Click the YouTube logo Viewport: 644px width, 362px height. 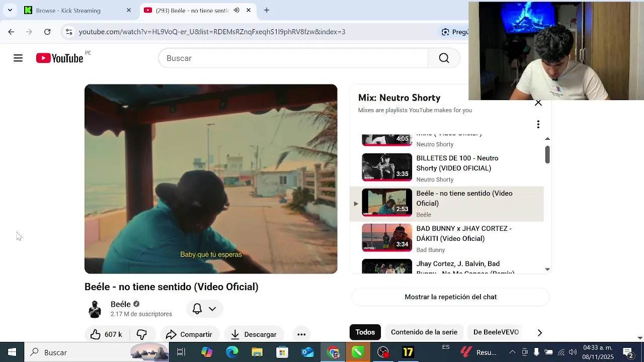pyautogui.click(x=60, y=58)
